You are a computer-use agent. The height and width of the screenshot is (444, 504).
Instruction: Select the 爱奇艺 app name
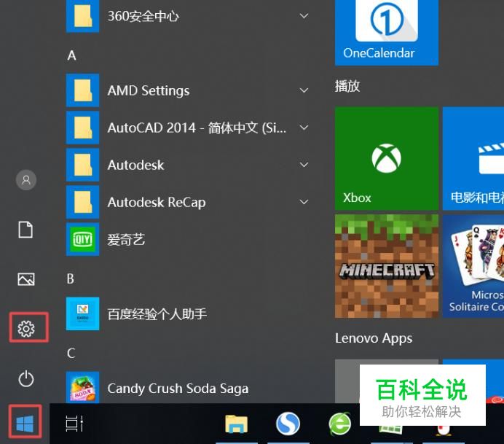point(126,240)
